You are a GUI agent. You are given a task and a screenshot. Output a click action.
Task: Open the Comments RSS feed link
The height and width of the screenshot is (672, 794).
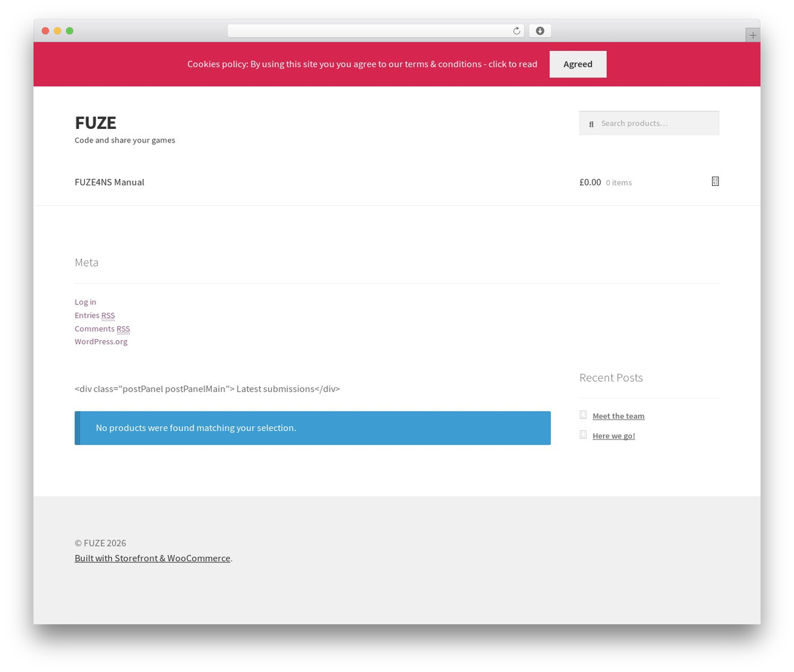click(x=102, y=329)
